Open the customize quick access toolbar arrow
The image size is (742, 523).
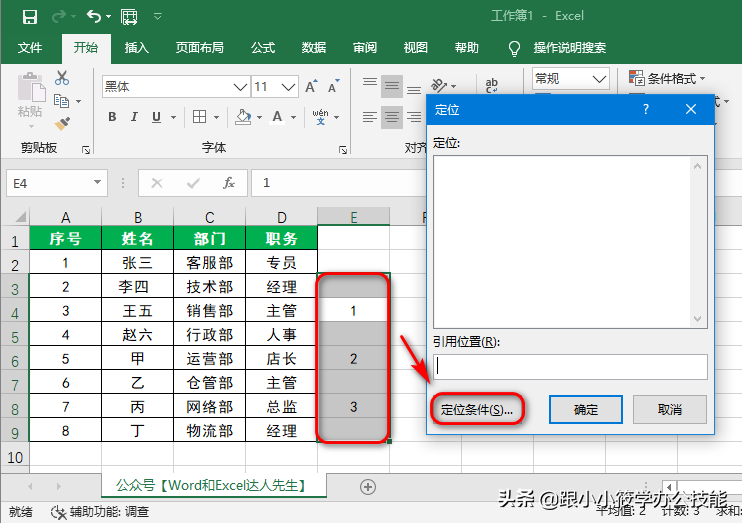158,17
